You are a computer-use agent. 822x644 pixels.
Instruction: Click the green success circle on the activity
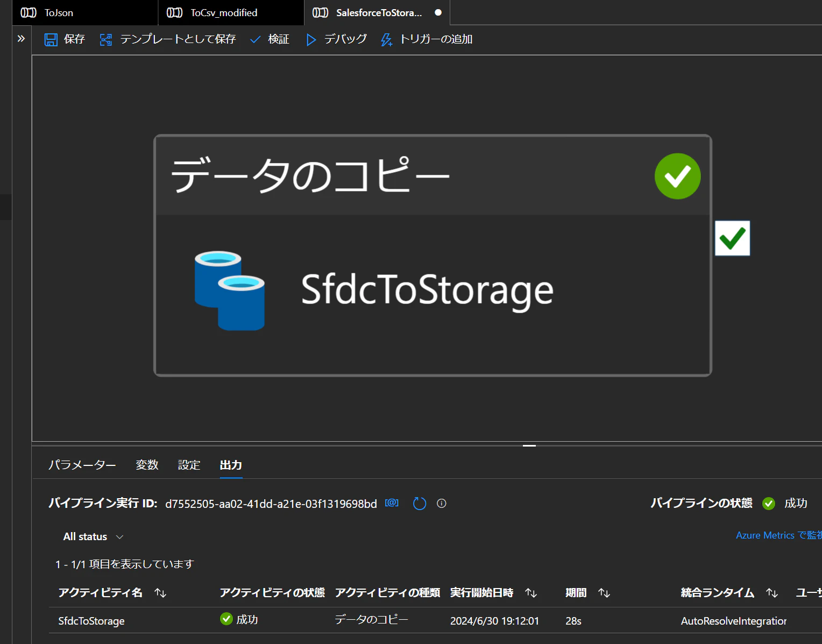click(x=677, y=176)
